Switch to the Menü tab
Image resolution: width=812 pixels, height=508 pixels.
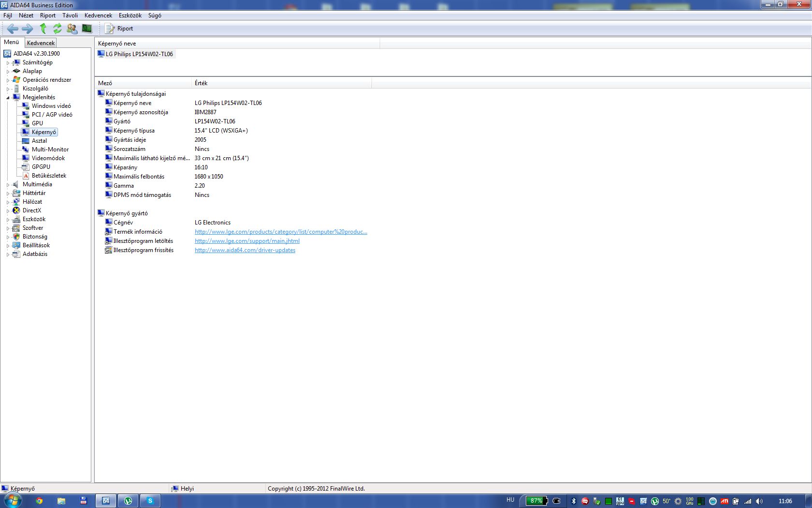(12, 42)
